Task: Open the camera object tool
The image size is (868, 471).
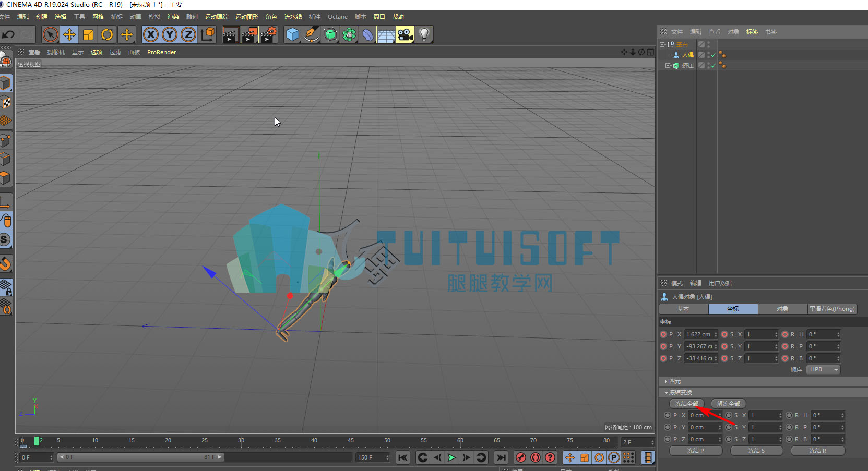Action: tap(405, 35)
